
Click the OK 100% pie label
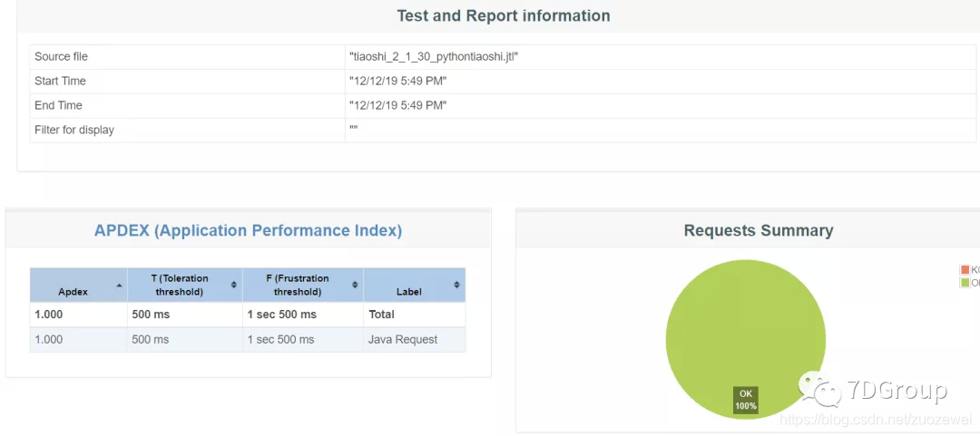[746, 400]
